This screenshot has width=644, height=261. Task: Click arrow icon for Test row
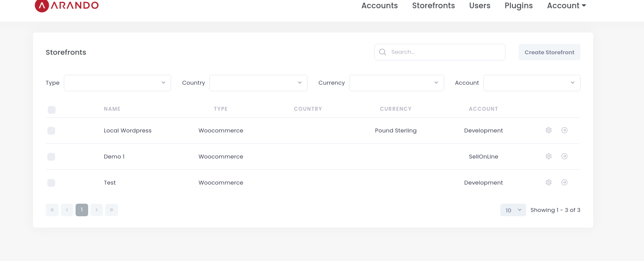564,182
